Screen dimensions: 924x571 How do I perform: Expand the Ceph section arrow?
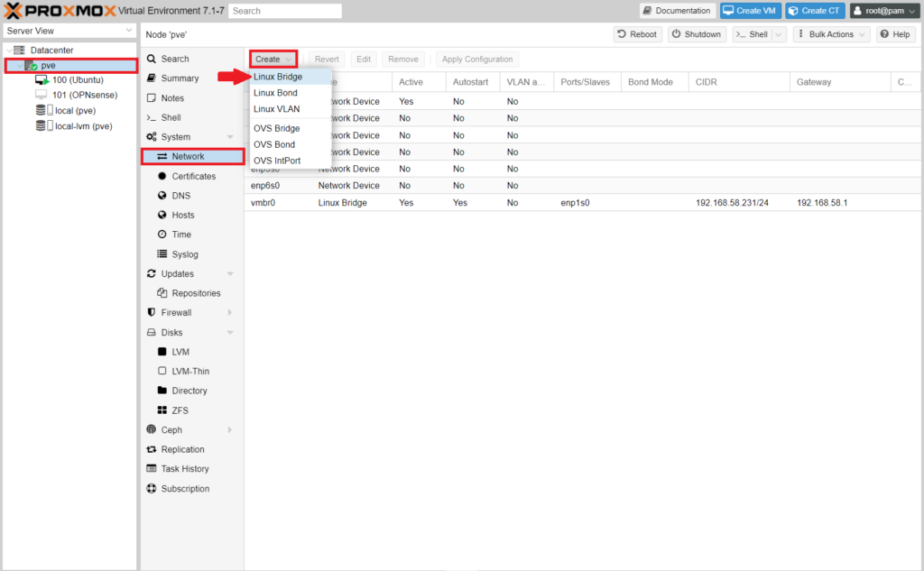(x=230, y=429)
